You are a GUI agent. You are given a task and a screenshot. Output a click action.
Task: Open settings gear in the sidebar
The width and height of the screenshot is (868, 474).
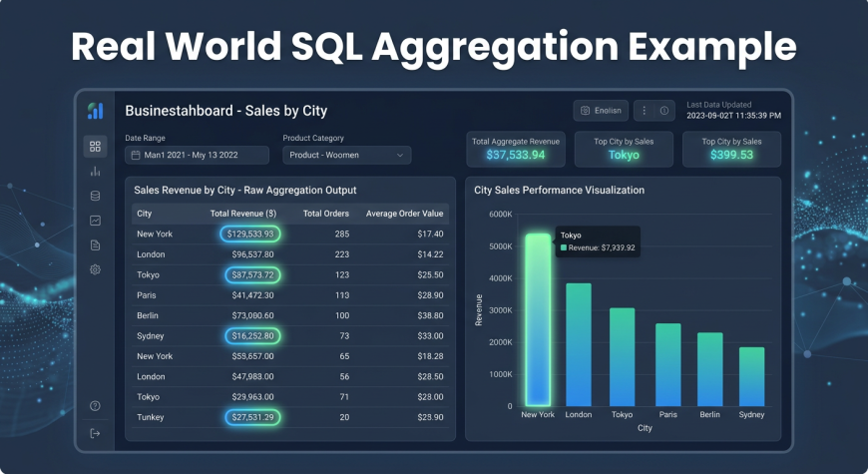pos(95,269)
